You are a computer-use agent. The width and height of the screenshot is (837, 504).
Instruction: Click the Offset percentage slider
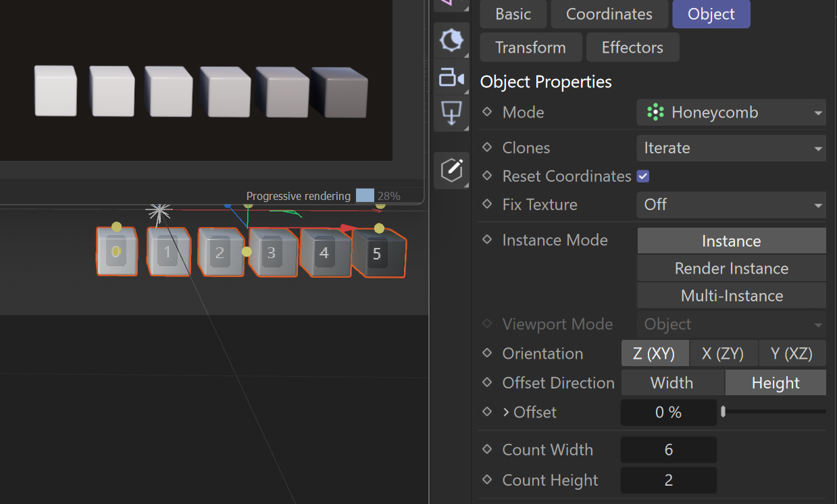point(773,411)
